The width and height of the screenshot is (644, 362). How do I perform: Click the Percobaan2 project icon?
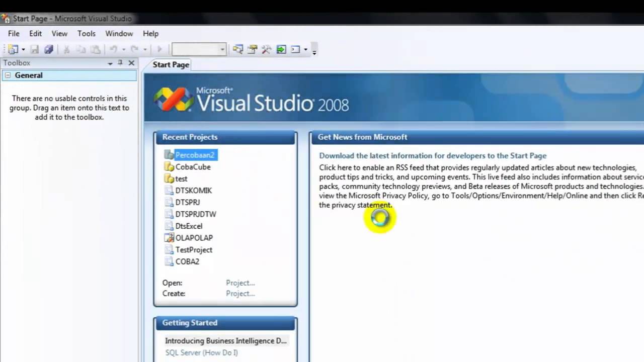pos(169,155)
